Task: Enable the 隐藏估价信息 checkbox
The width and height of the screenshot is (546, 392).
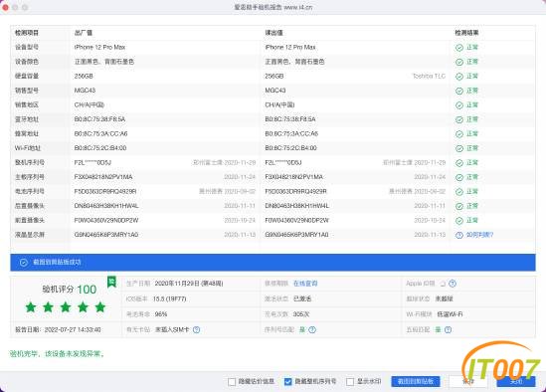Action: (232, 382)
